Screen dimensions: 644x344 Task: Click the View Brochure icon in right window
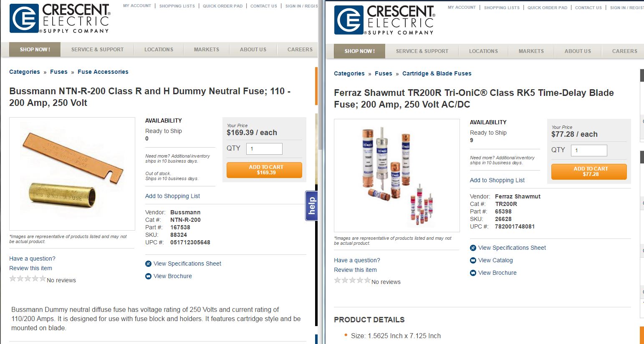click(473, 273)
